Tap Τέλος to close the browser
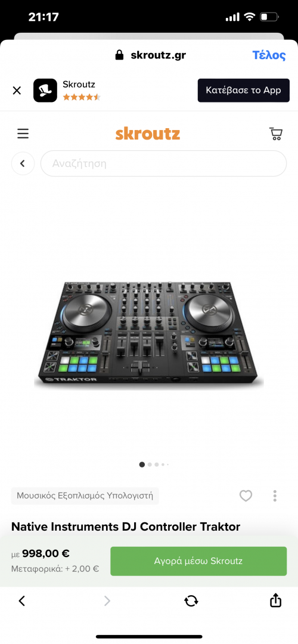 tap(269, 55)
